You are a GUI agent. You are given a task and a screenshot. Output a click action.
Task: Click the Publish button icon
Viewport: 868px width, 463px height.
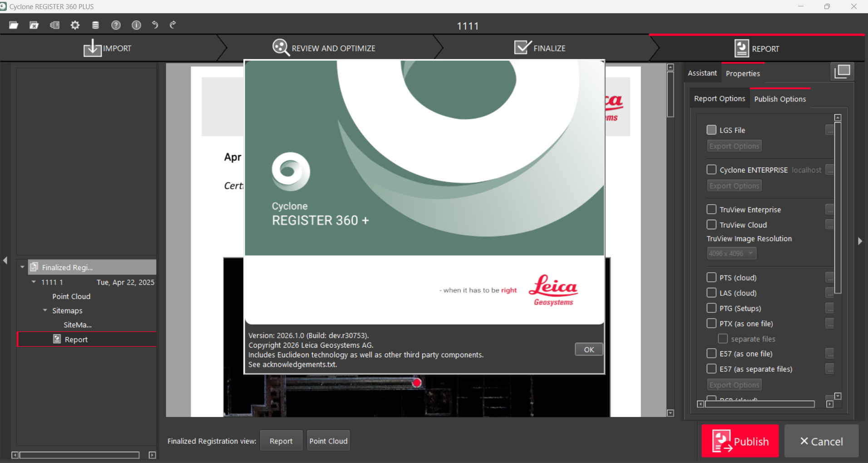pos(722,441)
